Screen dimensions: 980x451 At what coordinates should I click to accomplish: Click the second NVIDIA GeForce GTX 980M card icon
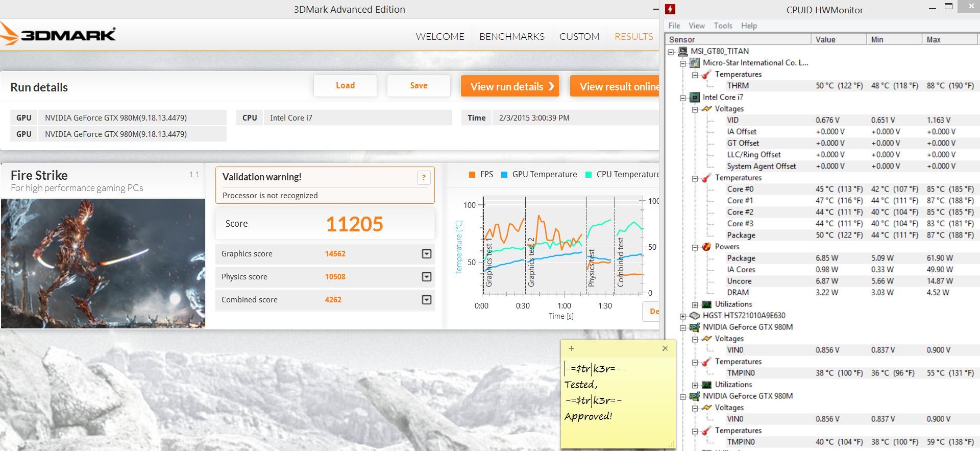695,396
